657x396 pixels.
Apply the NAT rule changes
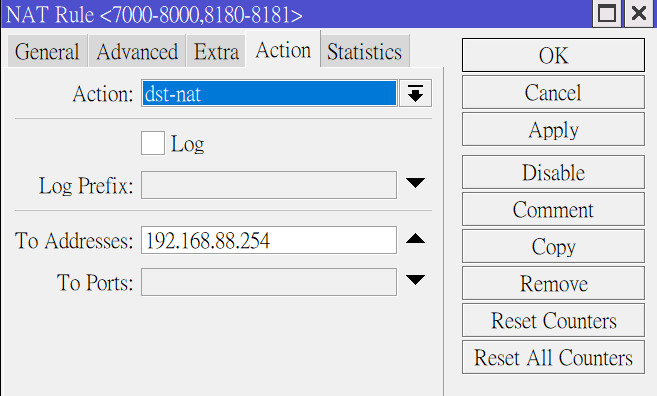click(554, 129)
